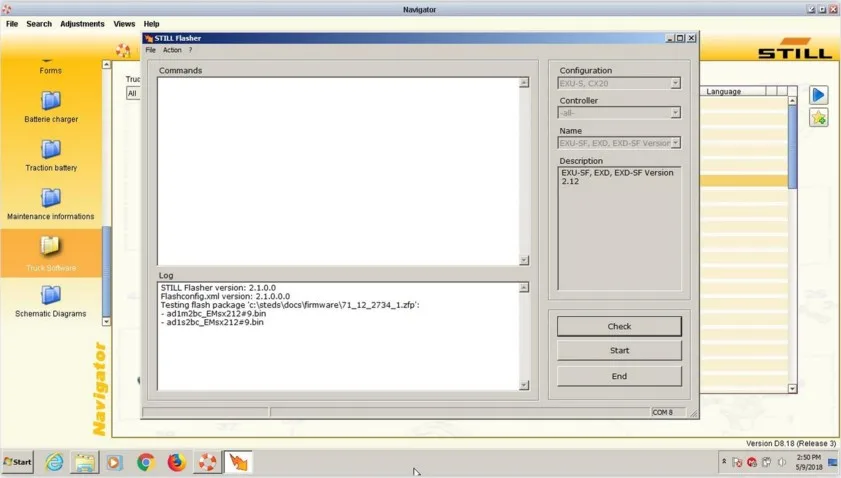Click sidebar scroll up arrow in Navigator
The image size is (841, 478).
pos(106,64)
